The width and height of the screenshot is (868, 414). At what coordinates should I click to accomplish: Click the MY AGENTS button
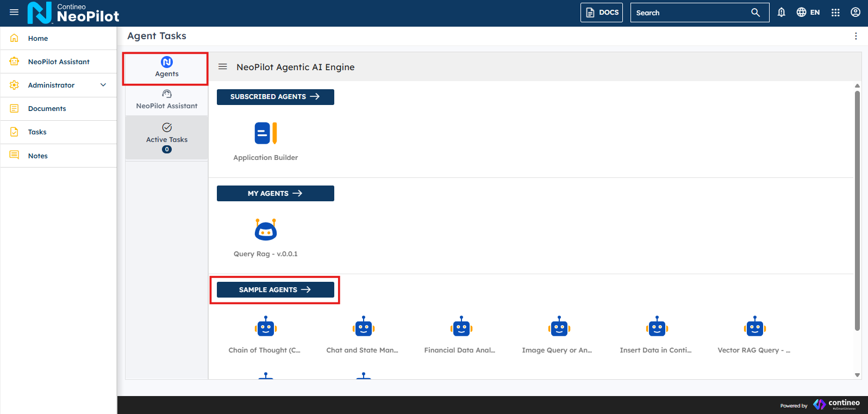[x=275, y=194]
